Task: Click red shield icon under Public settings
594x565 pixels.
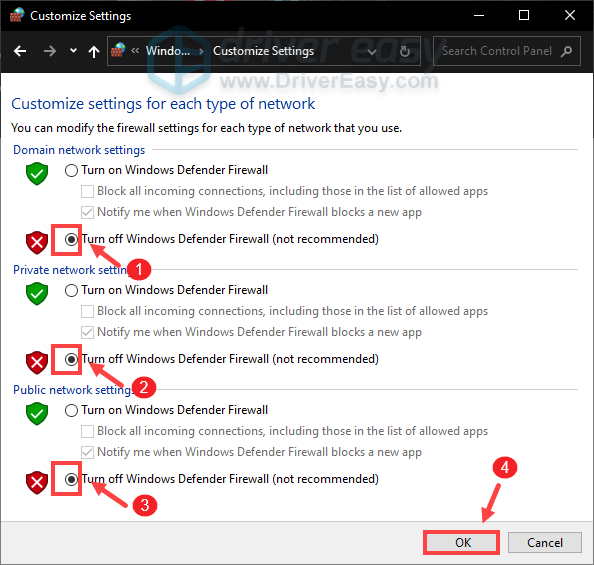Action: coord(37,483)
